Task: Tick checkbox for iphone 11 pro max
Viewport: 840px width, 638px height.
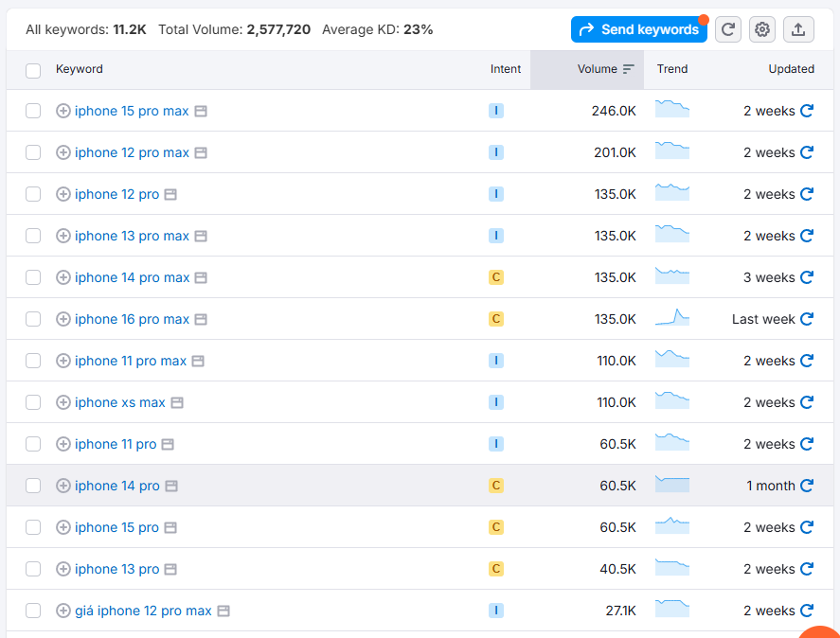Action: 33,361
